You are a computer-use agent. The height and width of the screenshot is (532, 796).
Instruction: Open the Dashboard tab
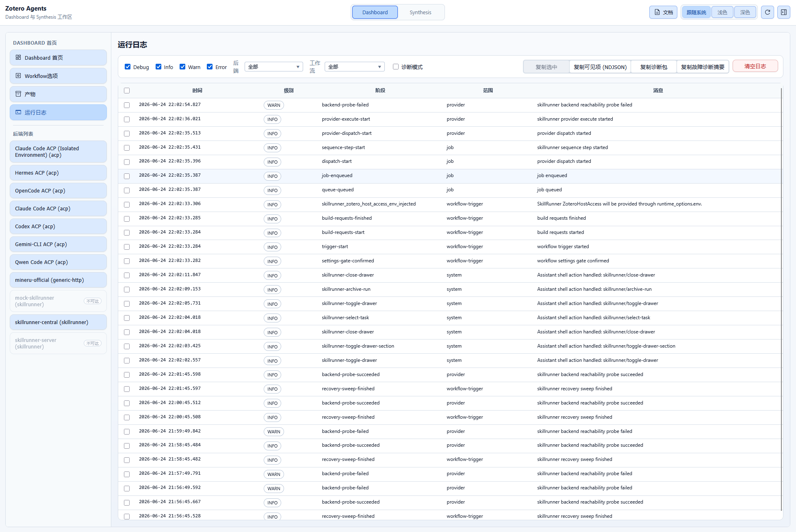(375, 12)
